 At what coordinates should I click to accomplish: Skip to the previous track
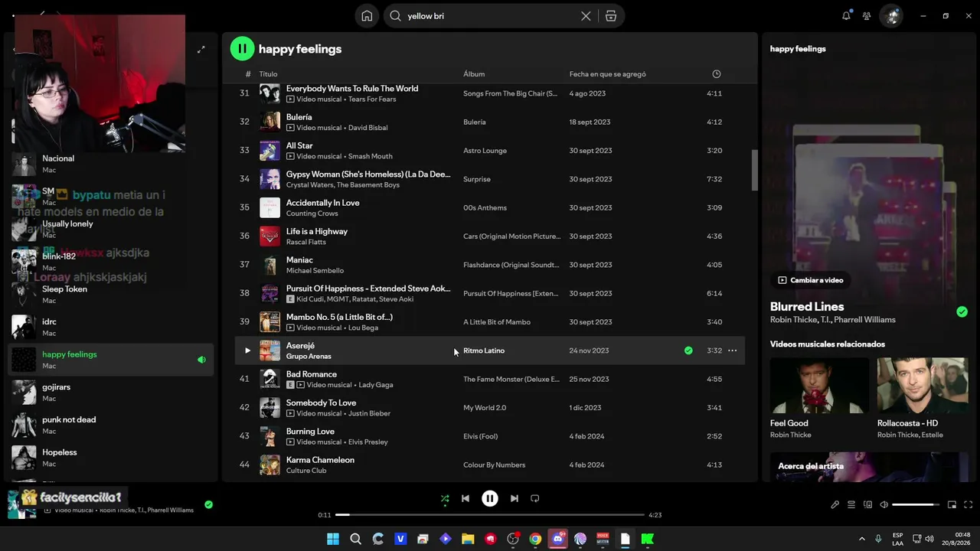[x=465, y=499]
